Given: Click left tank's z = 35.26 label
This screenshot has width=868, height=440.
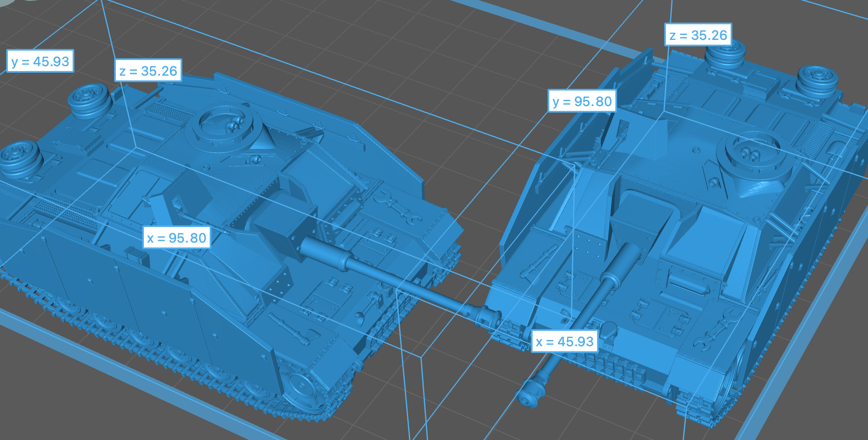Looking at the screenshot, I should [x=148, y=71].
